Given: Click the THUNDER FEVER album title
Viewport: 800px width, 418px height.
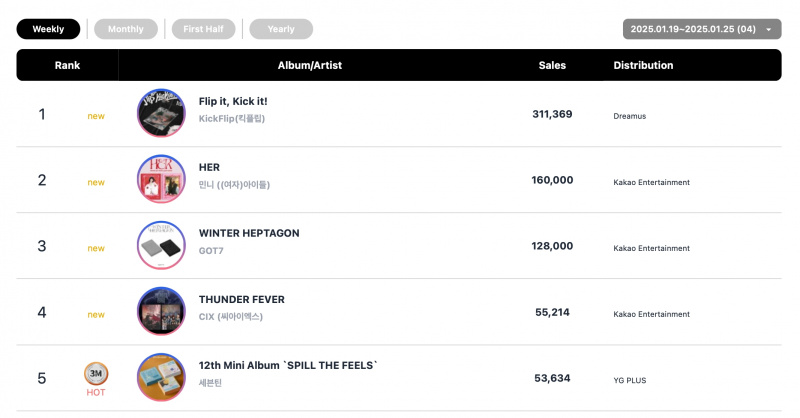Looking at the screenshot, I should (242, 299).
